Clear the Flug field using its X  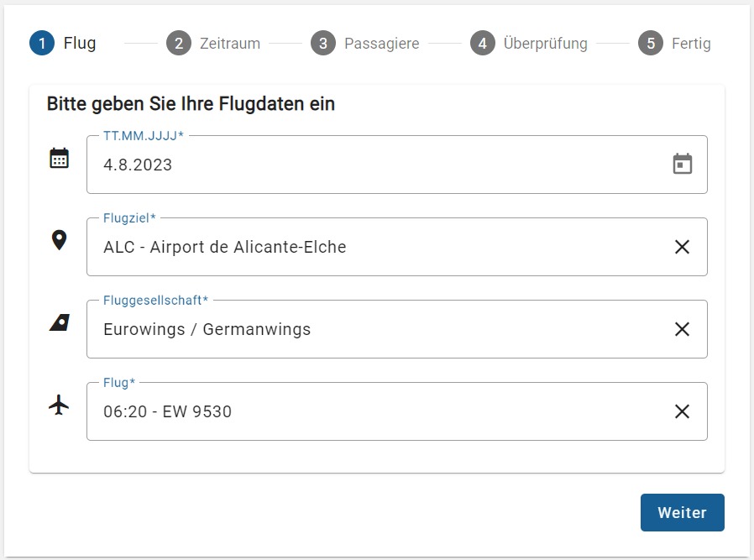click(682, 411)
